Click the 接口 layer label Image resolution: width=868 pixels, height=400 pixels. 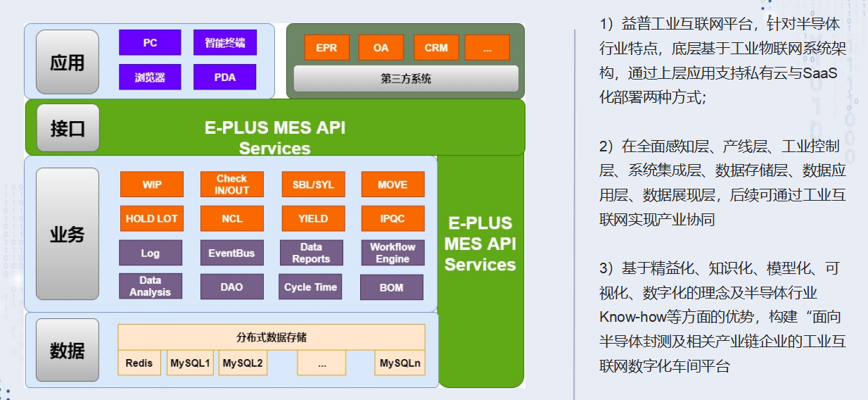(x=68, y=128)
